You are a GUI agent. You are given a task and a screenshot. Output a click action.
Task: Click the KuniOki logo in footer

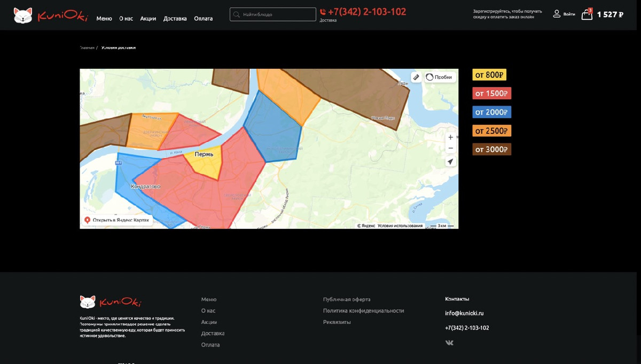pyautogui.click(x=111, y=302)
